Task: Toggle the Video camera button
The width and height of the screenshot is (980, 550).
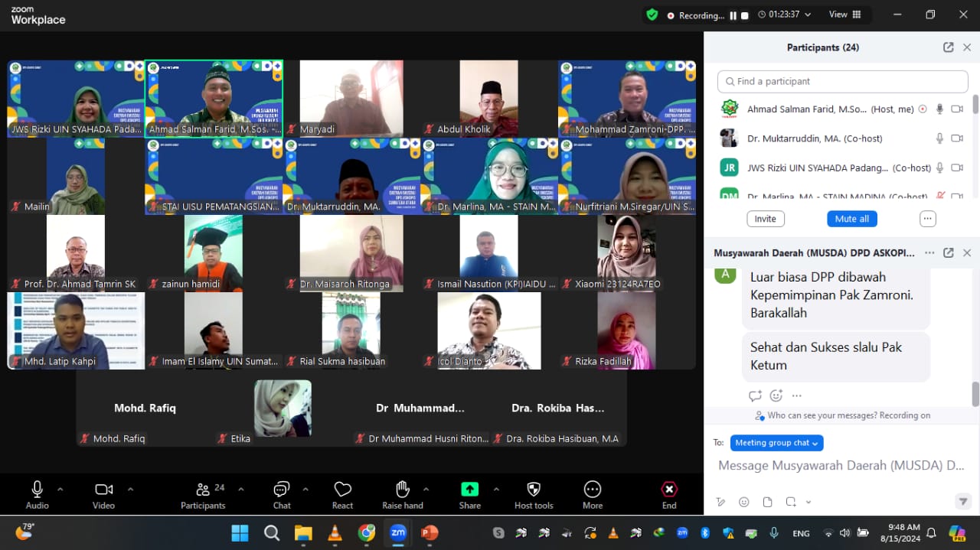Action: 103,495
